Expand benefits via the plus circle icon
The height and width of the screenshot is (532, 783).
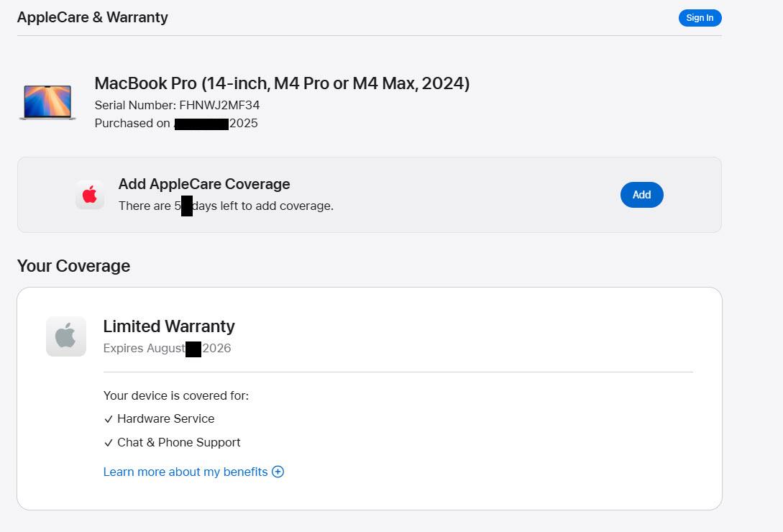pyautogui.click(x=278, y=472)
